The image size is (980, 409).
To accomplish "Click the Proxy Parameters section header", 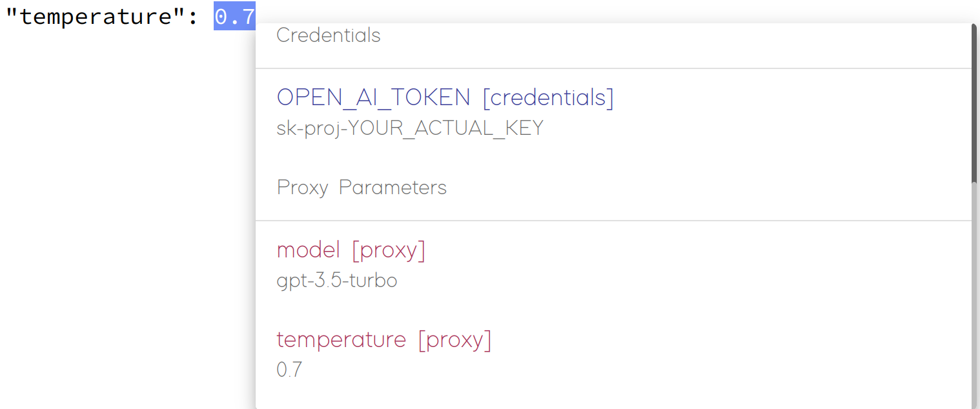I will pyautogui.click(x=362, y=188).
